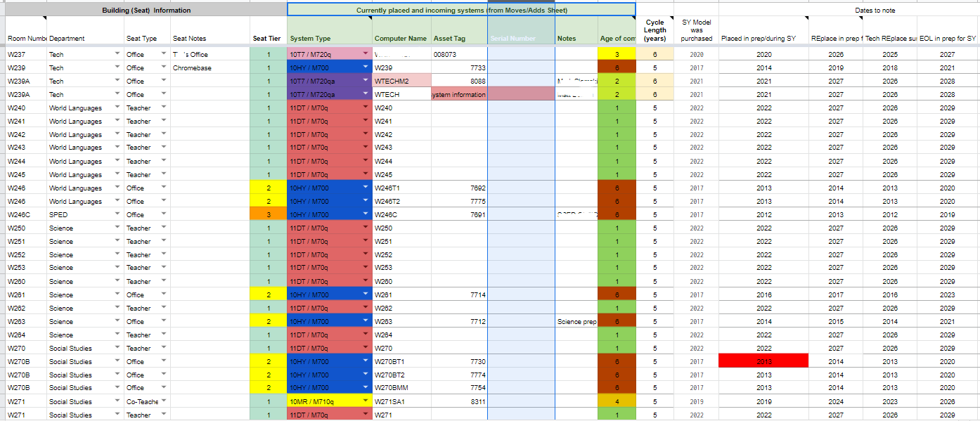Expand the Seat Type dropdown showing Office for W237
The height and width of the screenshot is (421, 980).
(162, 54)
